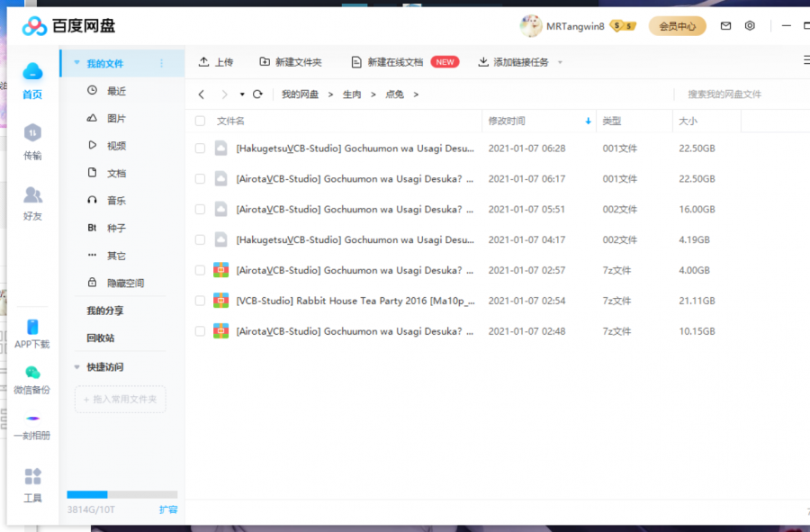Toggle the select-all checkbox beside 文件名
Image resolution: width=810 pixels, height=532 pixels.
point(200,121)
